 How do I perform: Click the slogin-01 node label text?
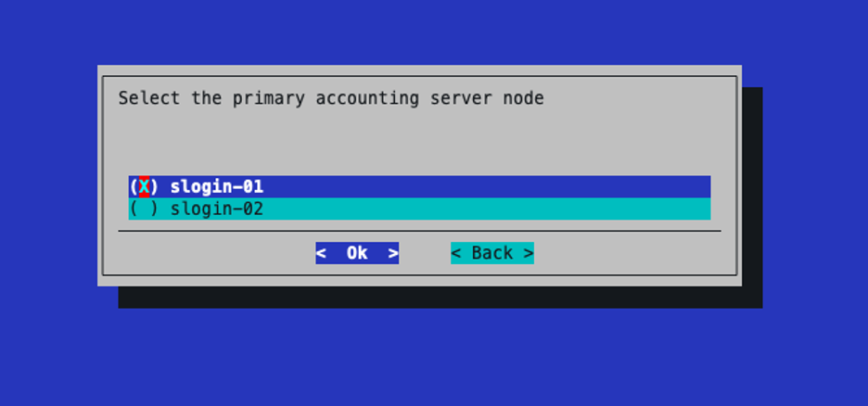point(216,187)
